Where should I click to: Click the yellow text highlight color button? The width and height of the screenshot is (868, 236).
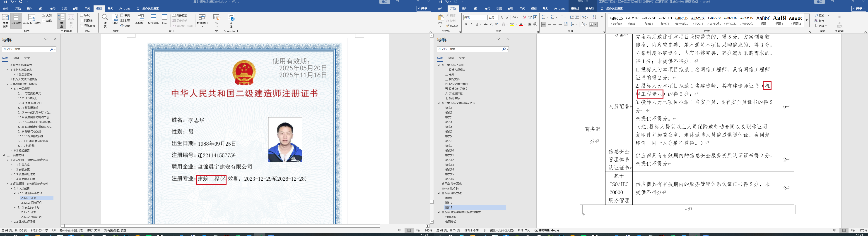[x=512, y=24]
